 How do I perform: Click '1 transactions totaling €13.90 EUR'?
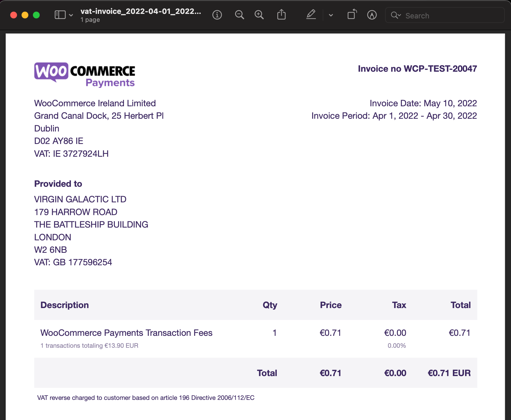pos(89,346)
